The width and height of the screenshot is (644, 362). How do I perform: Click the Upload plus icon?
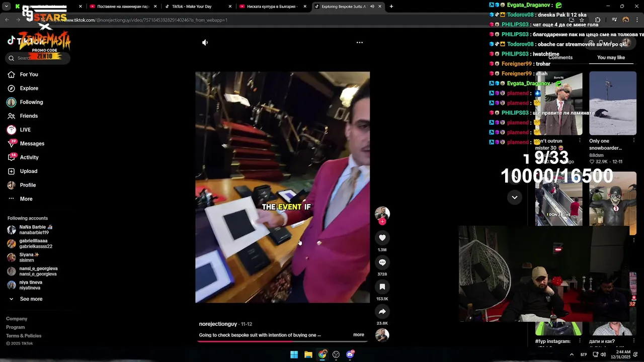click(11, 171)
